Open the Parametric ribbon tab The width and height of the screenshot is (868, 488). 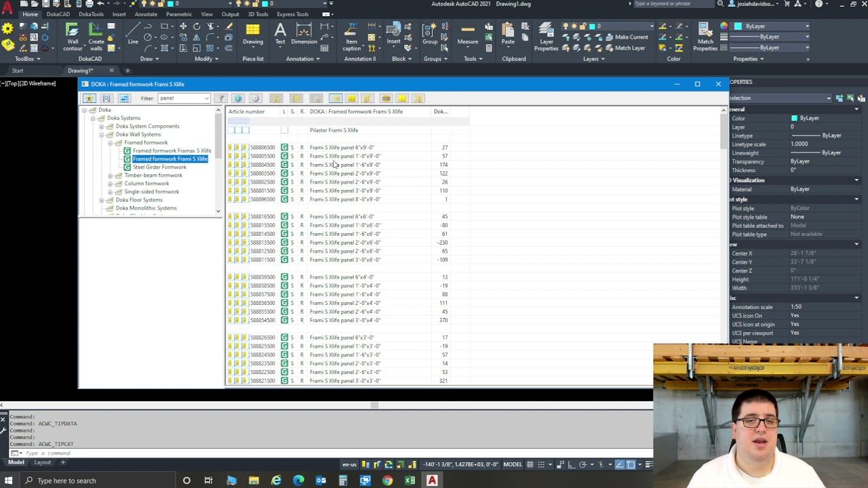179,14
